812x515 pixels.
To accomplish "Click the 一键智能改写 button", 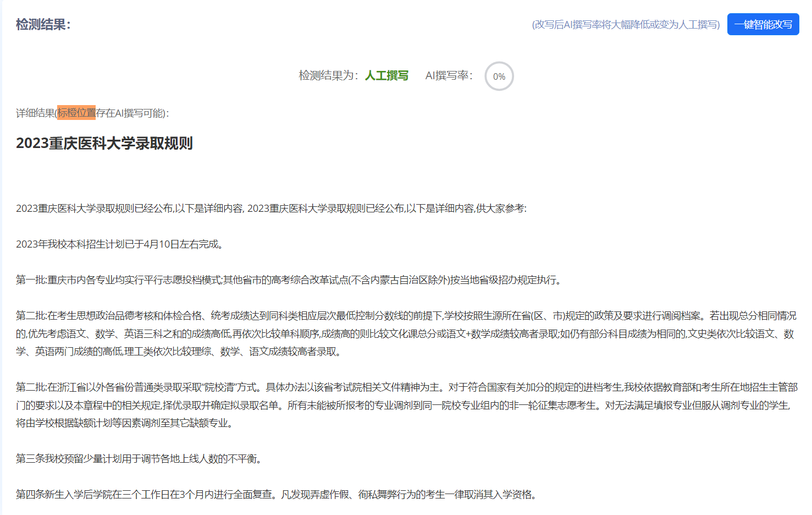I will 763,24.
